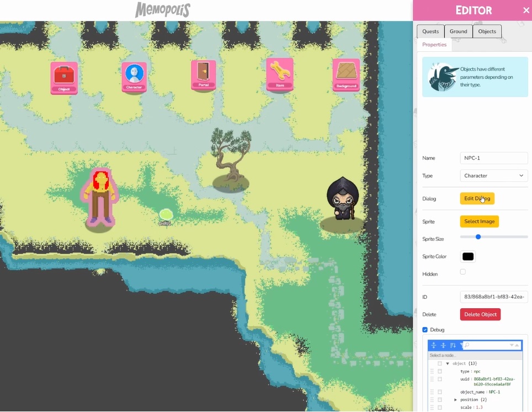Click the collapse all fields icon in debug toolbar
This screenshot has width=532, height=412.
click(443, 345)
